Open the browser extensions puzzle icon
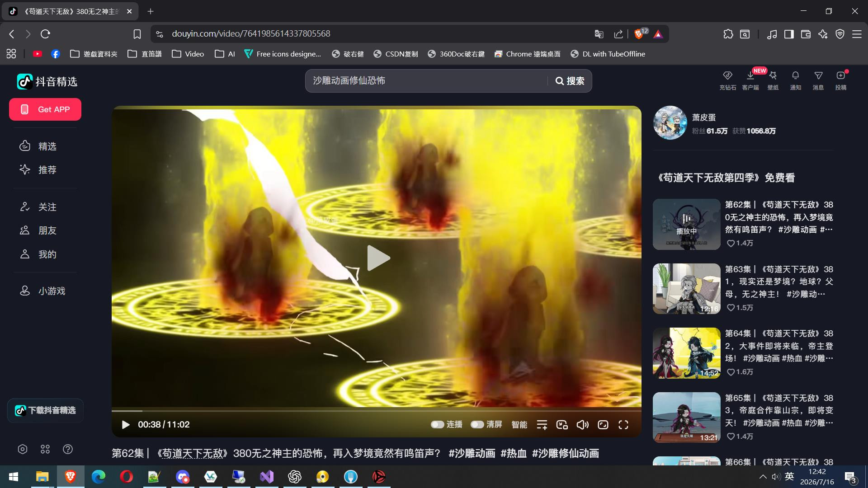Screen dimensions: 868x488 coord(728,34)
